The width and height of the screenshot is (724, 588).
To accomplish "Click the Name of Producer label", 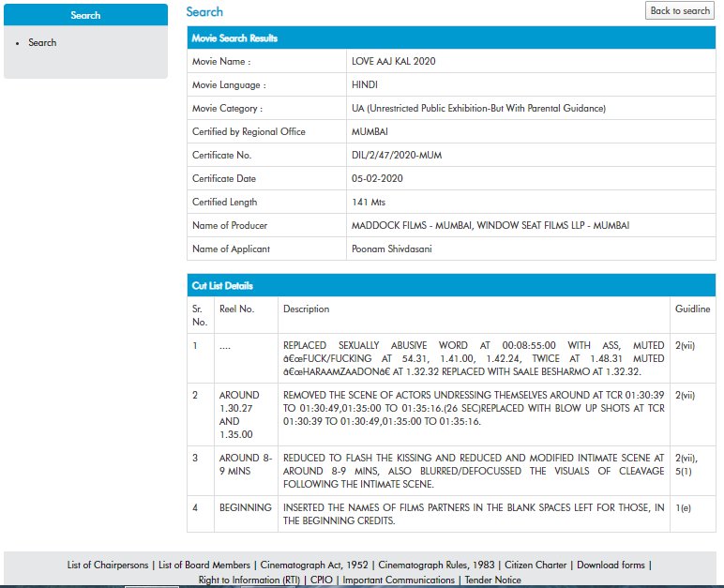I will click(230, 225).
